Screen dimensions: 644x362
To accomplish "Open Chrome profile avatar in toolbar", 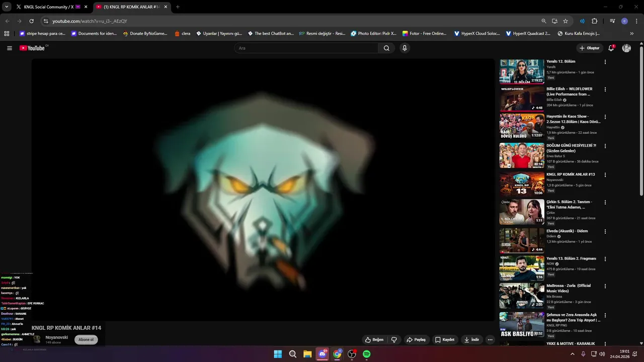I will [624, 21].
